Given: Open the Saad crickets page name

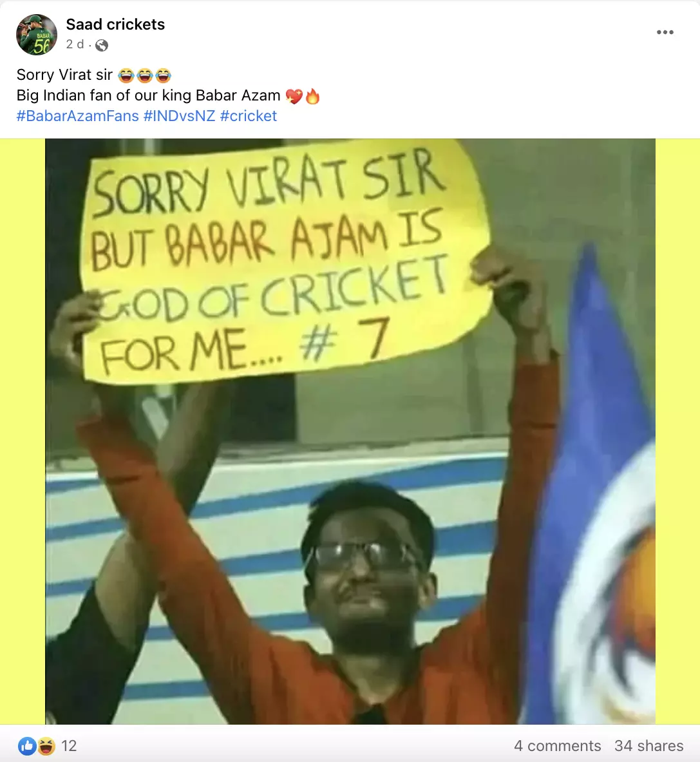Looking at the screenshot, I should [x=116, y=24].
